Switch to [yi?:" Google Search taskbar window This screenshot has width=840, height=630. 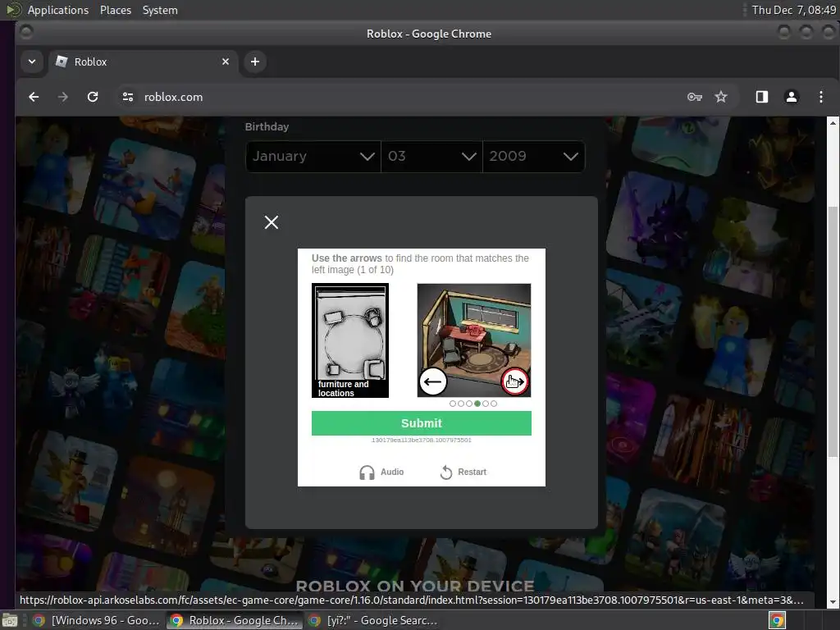pos(374,620)
